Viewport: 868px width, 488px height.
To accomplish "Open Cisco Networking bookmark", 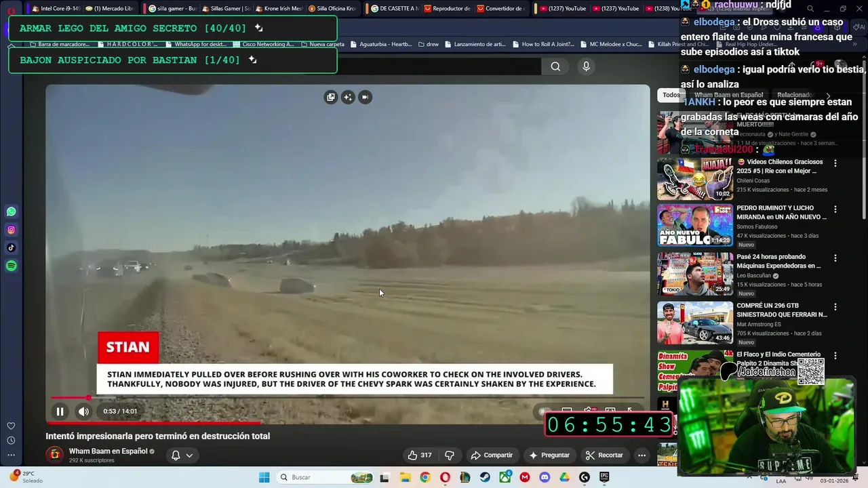I will coord(263,44).
